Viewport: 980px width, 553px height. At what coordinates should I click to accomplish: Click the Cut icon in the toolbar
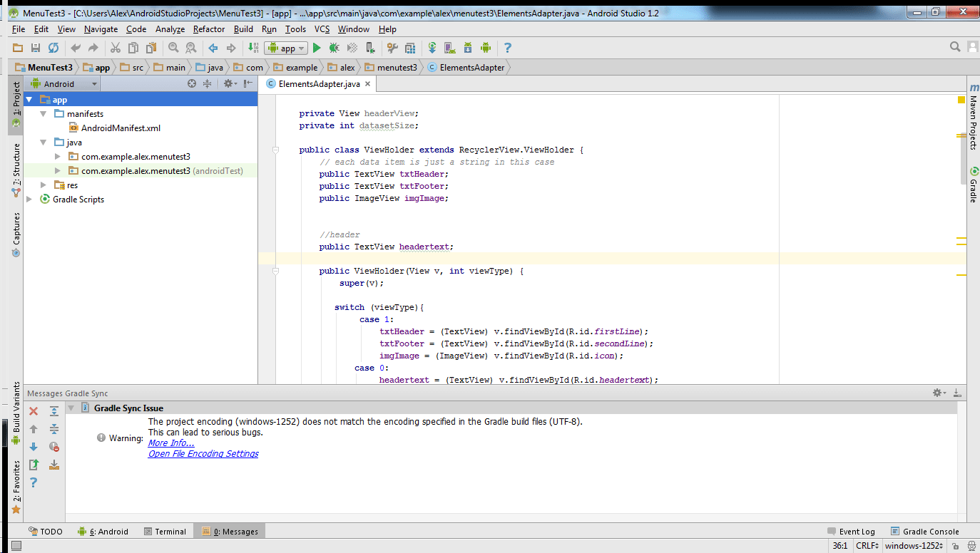[116, 48]
